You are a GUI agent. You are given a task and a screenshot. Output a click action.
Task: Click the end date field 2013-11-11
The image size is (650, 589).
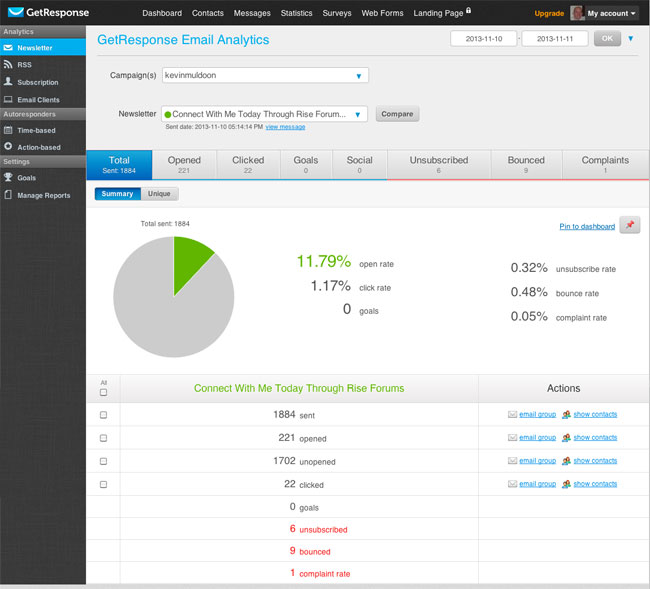555,39
